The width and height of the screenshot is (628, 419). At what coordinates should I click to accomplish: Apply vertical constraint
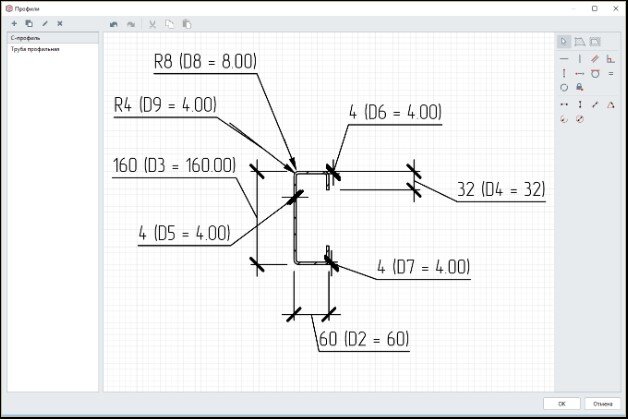pyautogui.click(x=580, y=59)
